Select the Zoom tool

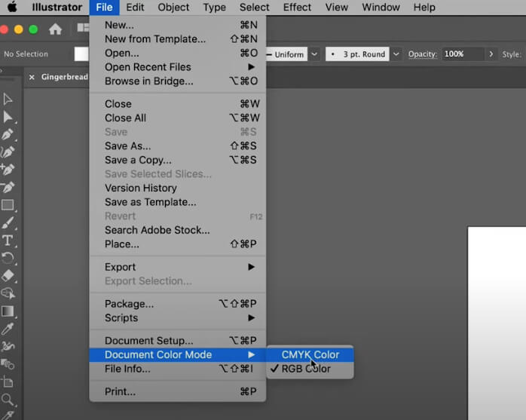click(x=8, y=399)
